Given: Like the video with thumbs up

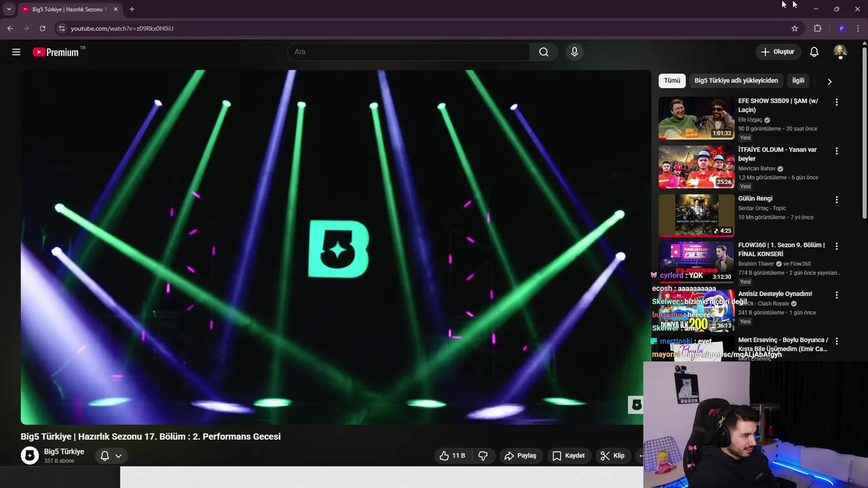Looking at the screenshot, I should pyautogui.click(x=452, y=456).
